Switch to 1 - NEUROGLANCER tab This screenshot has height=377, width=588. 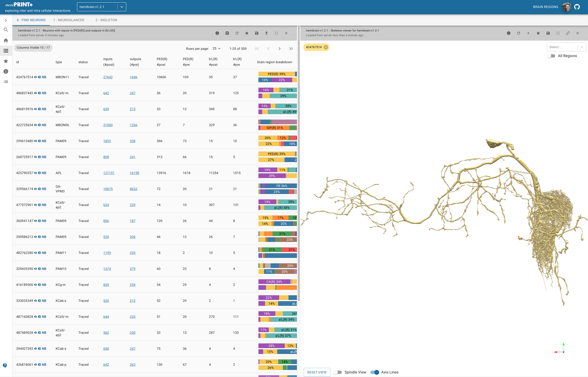click(x=69, y=20)
